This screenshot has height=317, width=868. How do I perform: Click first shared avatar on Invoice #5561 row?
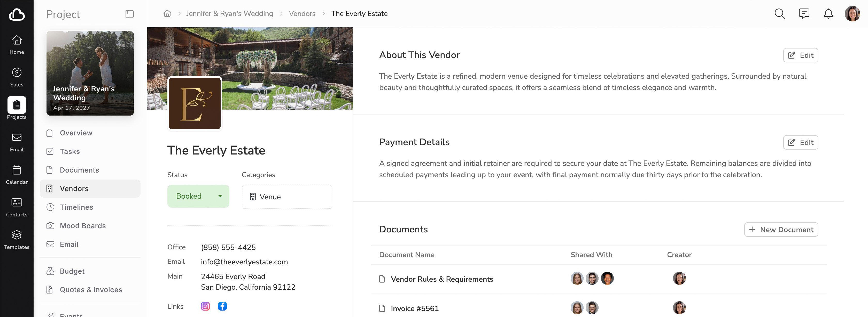click(577, 307)
